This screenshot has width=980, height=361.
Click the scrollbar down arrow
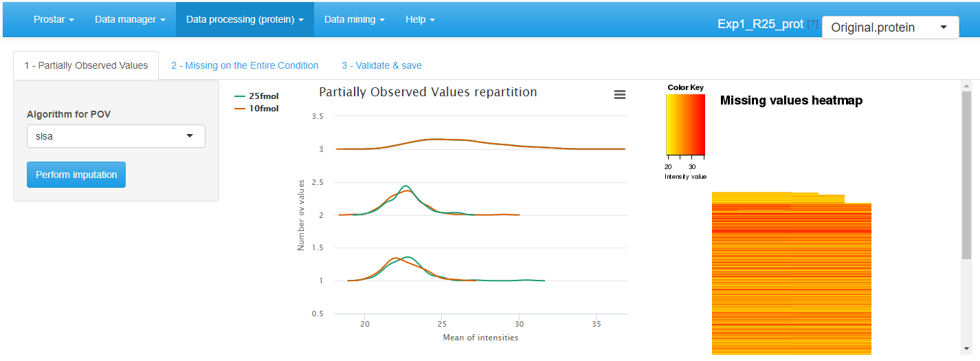tap(966, 349)
